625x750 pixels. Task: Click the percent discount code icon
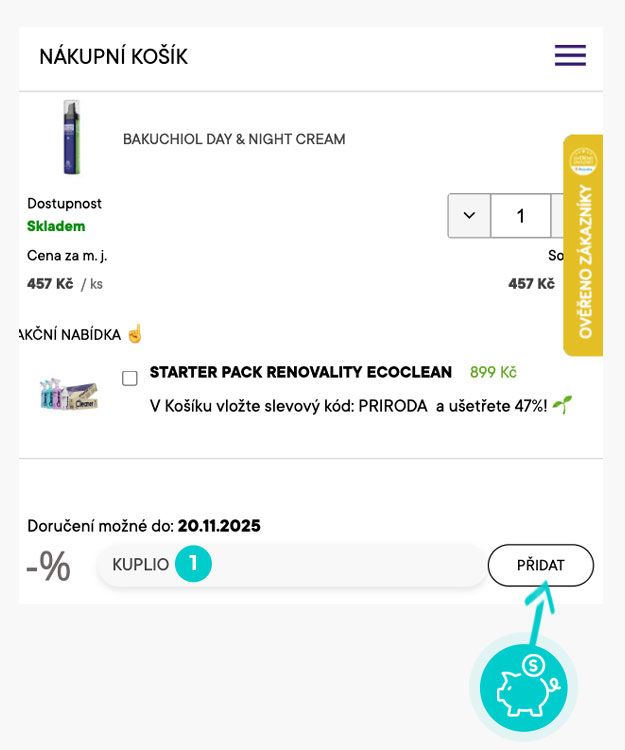pyautogui.click(x=49, y=566)
